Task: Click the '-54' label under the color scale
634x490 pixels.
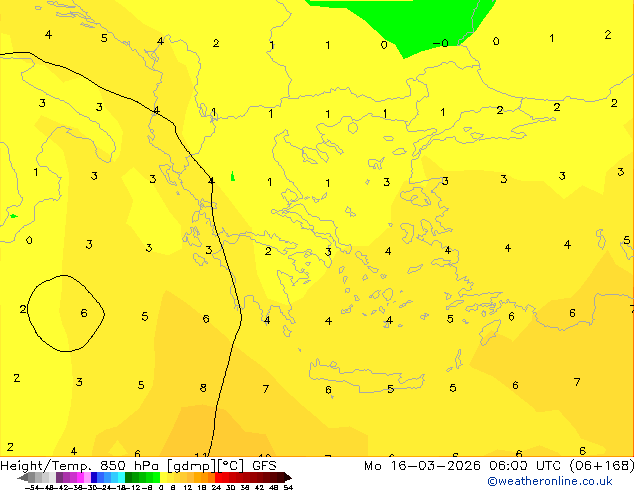Action: click(x=32, y=487)
